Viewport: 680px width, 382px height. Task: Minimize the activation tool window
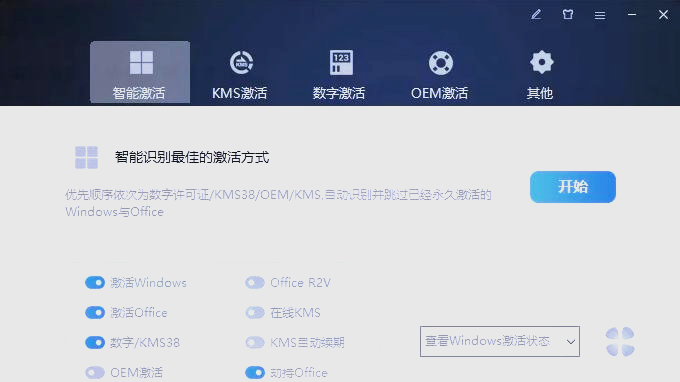[x=632, y=15]
